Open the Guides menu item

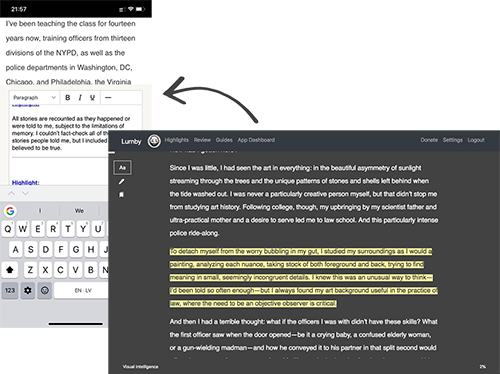coord(224,140)
